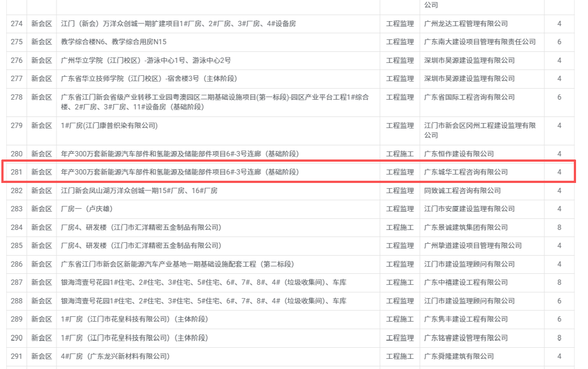Click company 广州挚道建设项目管理有限公司
588x369 pixels.
473,245
